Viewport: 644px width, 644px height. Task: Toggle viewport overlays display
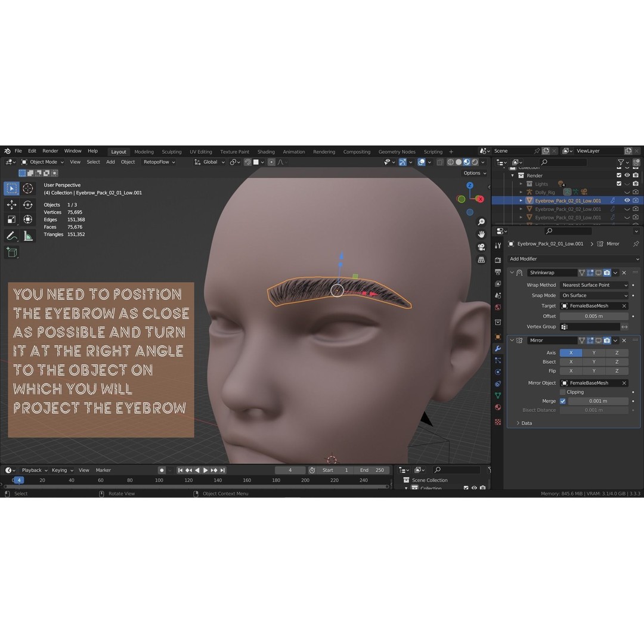point(422,162)
